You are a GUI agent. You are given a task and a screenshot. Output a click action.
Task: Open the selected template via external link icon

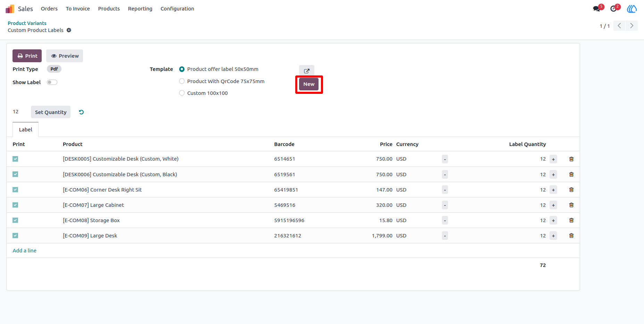click(x=307, y=71)
